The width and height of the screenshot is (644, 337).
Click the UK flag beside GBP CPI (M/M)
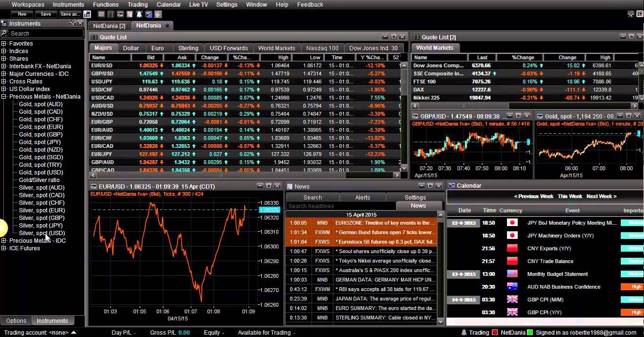pos(512,300)
